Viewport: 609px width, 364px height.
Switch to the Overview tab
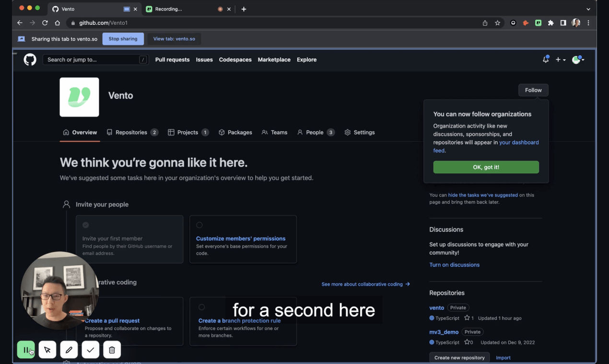(x=80, y=132)
